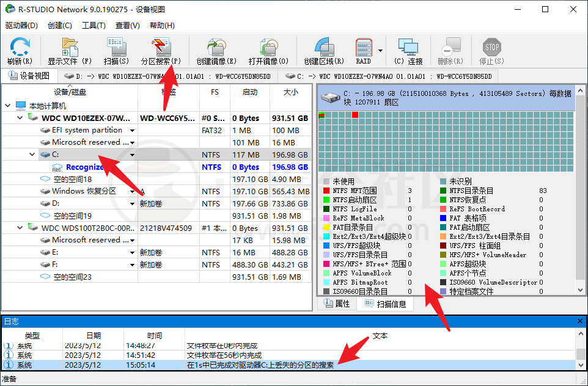This screenshot has width=588, height=386.
Task: Switch to the D: drive tab
Action: tap(167, 76)
